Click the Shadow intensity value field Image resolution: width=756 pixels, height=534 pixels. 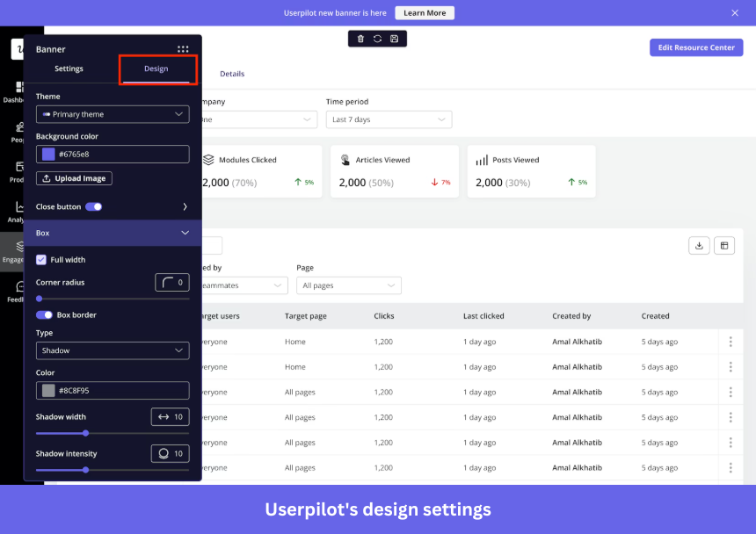[x=171, y=453]
